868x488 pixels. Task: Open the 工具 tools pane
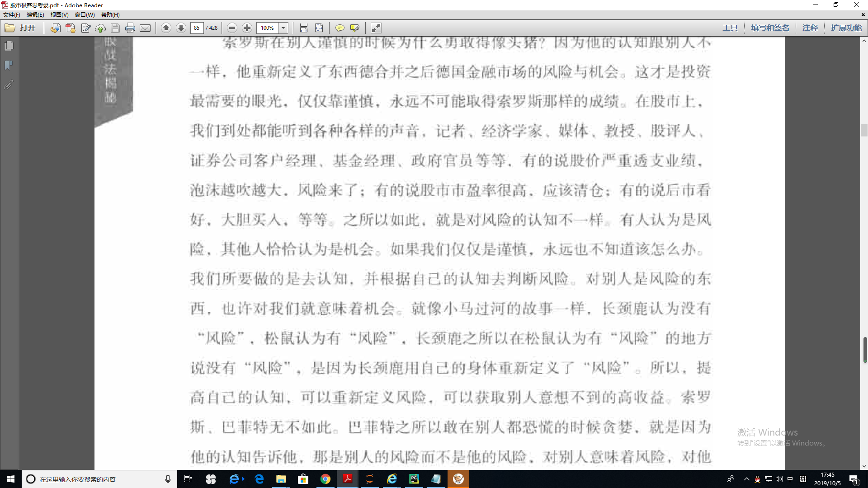pos(730,28)
